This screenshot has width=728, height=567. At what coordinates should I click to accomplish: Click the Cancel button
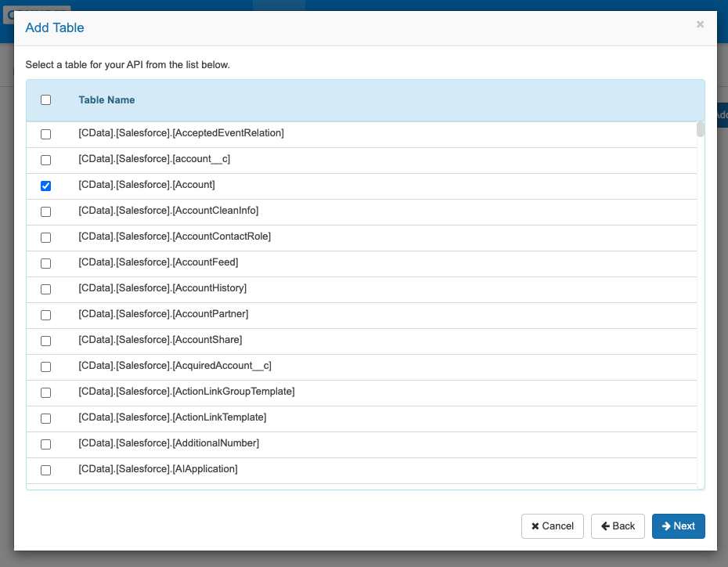553,526
